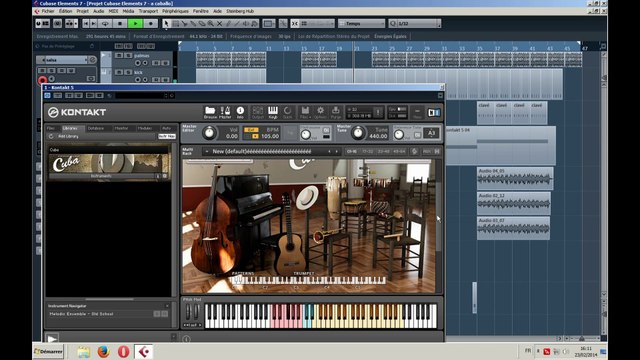Toggle the Kontakt Output section icon
This screenshot has width=640, height=360.
pyautogui.click(x=258, y=112)
